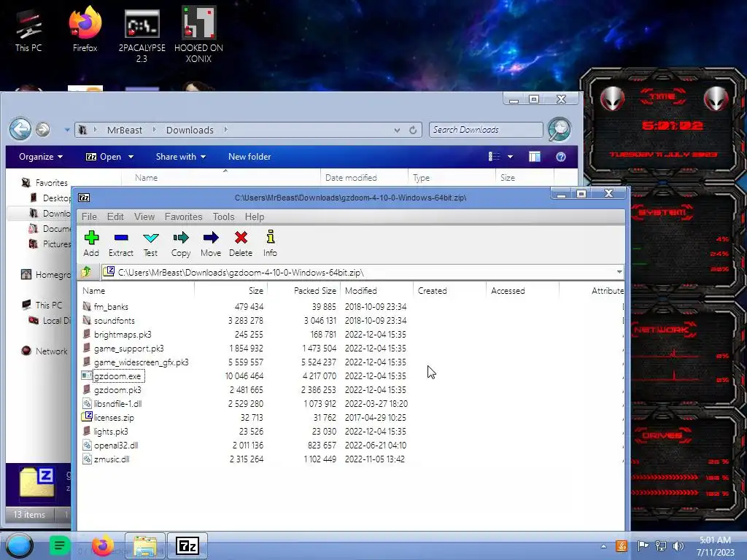Open the Share with dropdown

(181, 157)
